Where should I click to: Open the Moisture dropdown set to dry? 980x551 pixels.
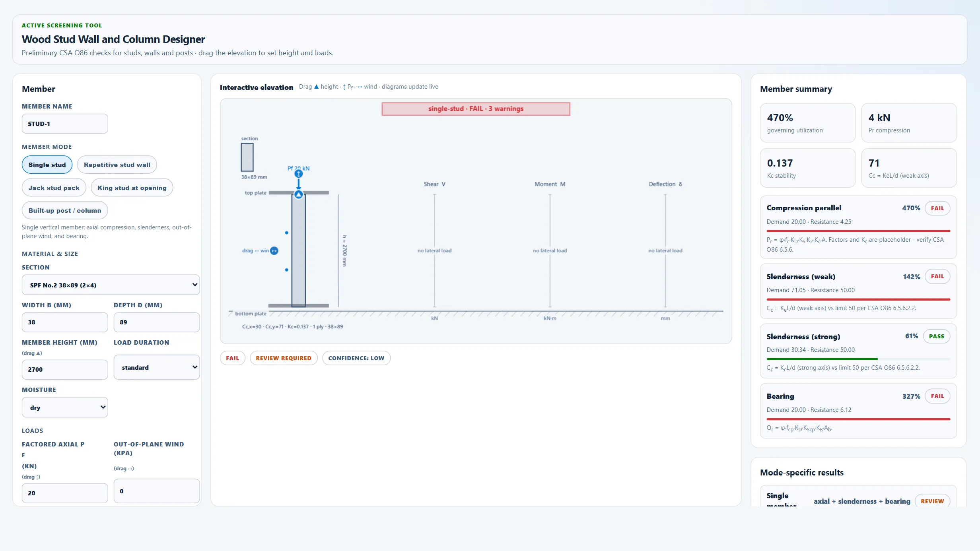[x=65, y=407]
